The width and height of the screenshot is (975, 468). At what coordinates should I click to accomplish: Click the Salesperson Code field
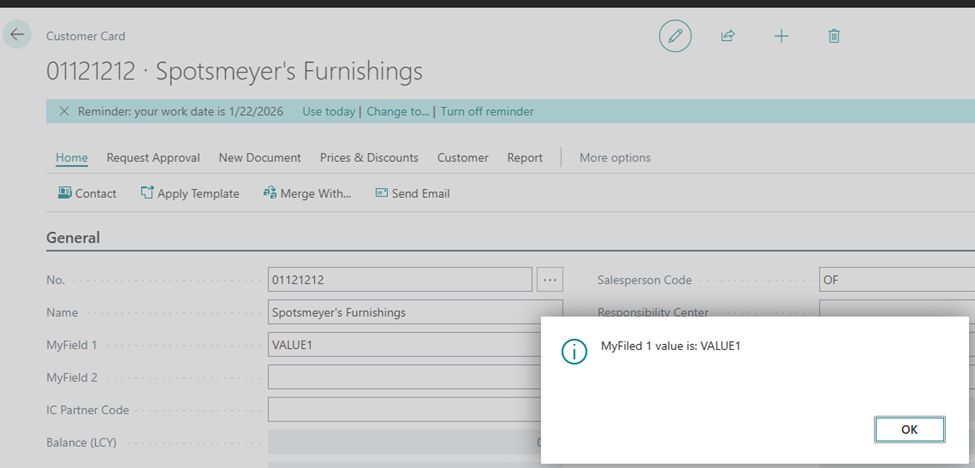point(897,280)
